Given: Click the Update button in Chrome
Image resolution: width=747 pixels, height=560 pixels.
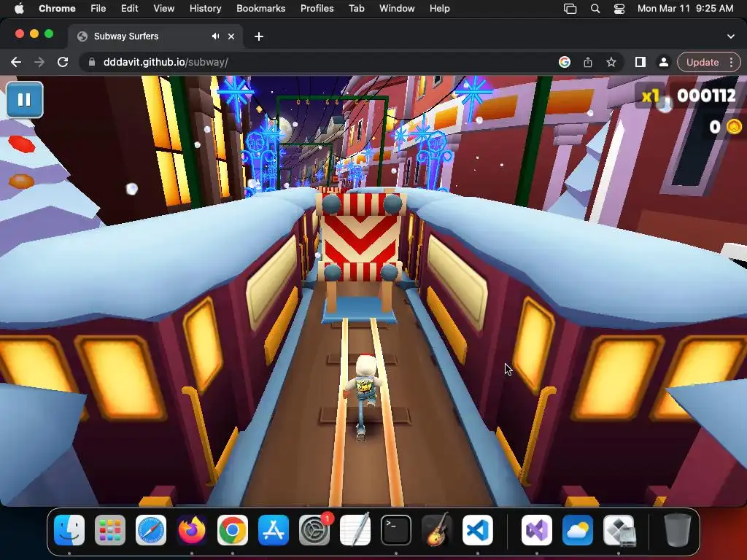Looking at the screenshot, I should coord(703,62).
